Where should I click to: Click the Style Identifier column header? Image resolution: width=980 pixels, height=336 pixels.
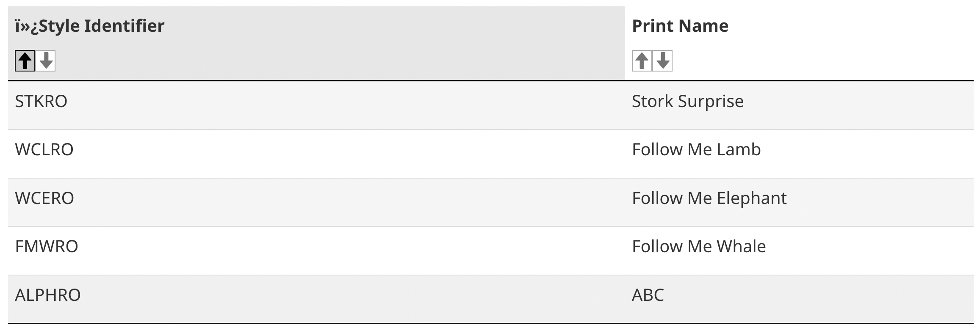(x=90, y=26)
